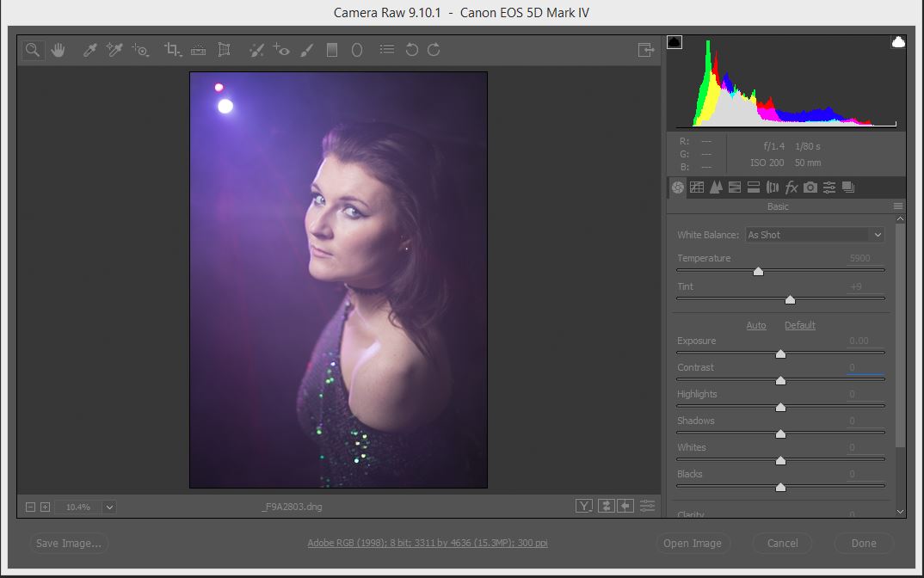Click the Contrast value input field
Image resolution: width=924 pixels, height=578 pixels.
[865, 367]
